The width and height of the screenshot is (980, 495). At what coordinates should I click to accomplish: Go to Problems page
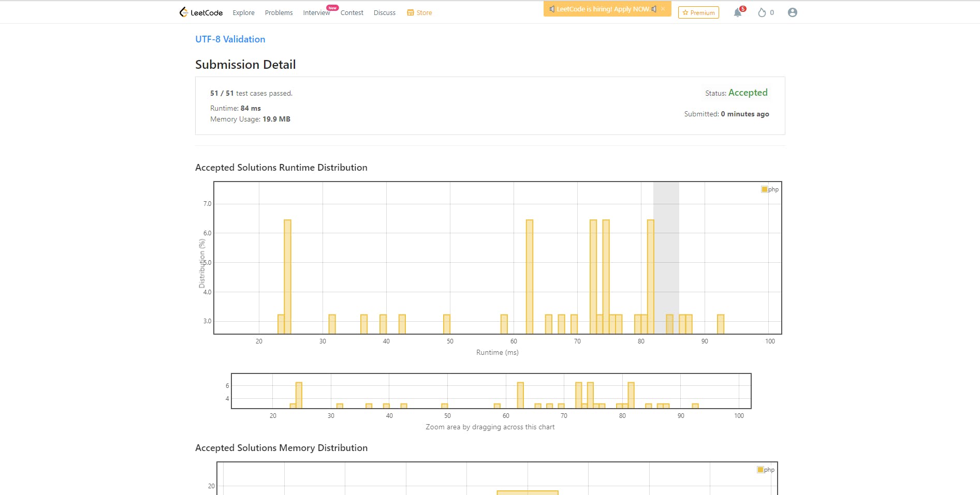(279, 12)
